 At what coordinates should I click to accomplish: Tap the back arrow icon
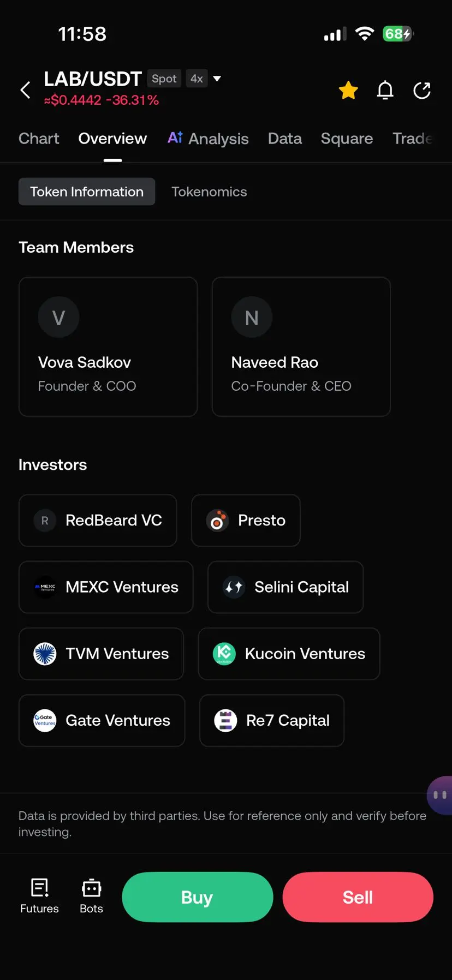25,90
